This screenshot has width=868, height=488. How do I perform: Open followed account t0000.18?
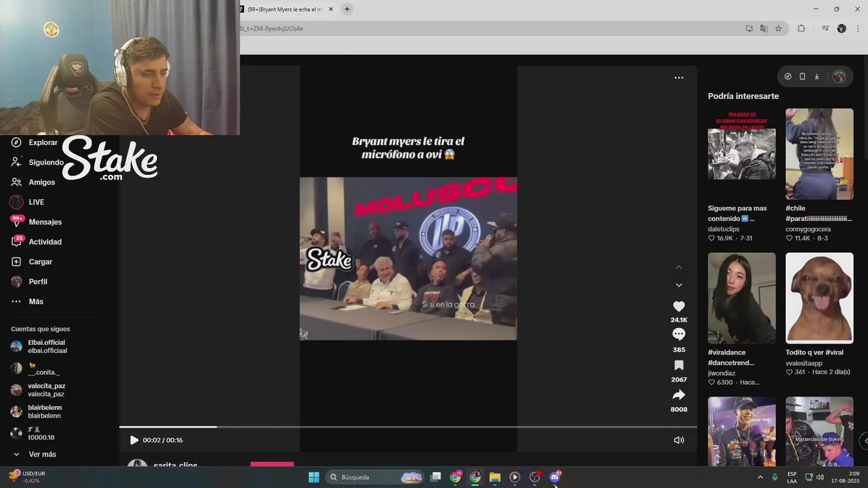(x=41, y=433)
